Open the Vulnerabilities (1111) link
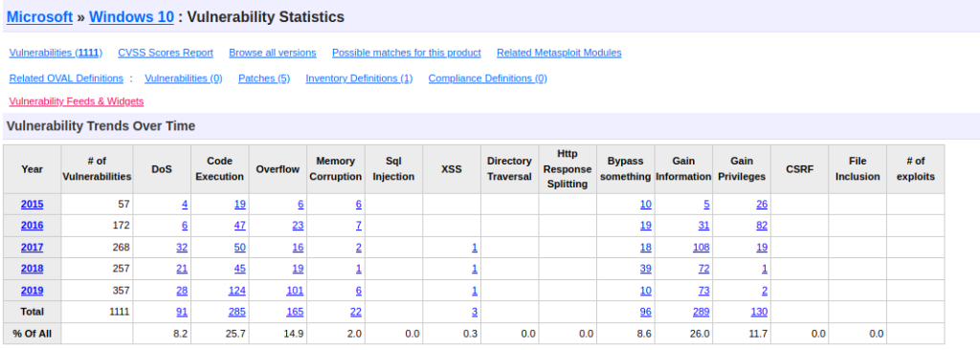The height and width of the screenshot is (350, 980). point(56,53)
